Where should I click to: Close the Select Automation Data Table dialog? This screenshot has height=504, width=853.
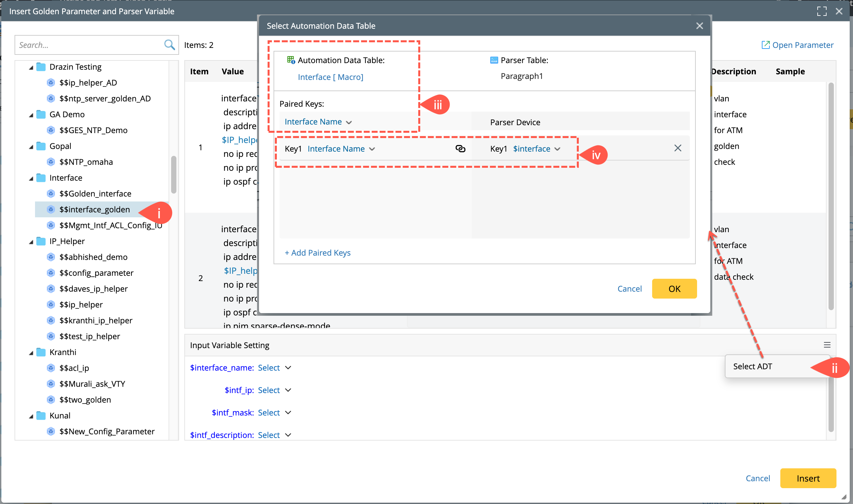coord(699,26)
